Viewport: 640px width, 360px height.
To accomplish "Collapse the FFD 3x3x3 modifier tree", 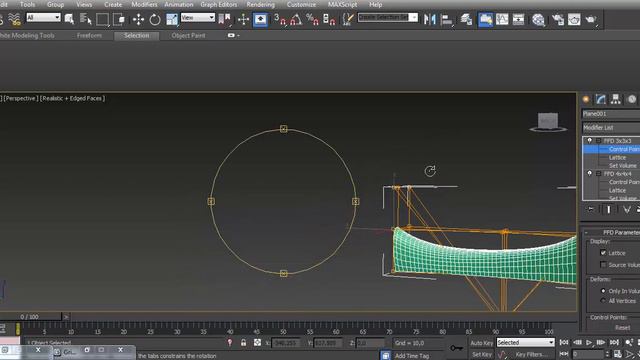I will pyautogui.click(x=598, y=141).
